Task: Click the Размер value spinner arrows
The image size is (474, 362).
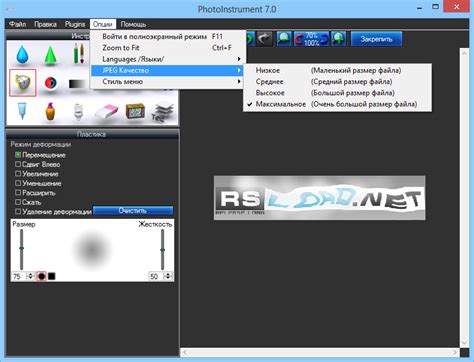Action: [31, 276]
